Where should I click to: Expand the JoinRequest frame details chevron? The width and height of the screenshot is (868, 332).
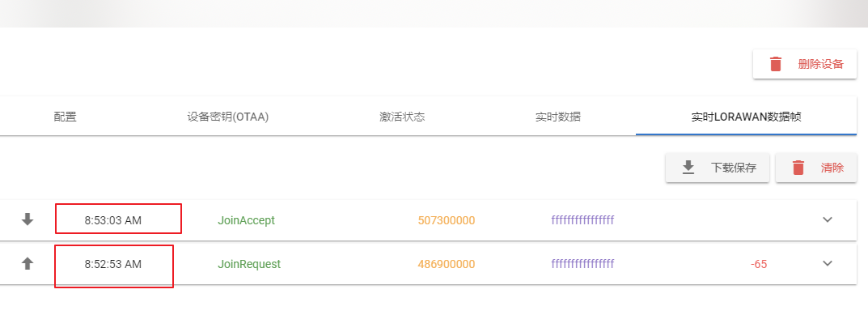point(828,263)
